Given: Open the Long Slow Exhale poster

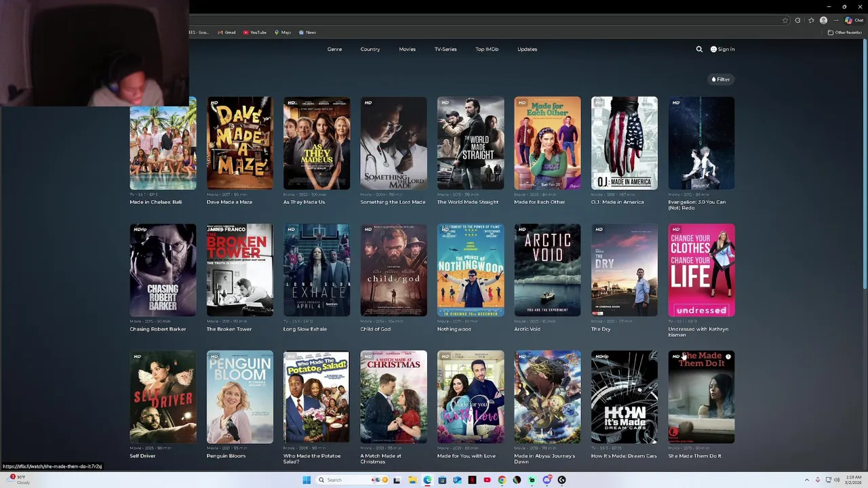Looking at the screenshot, I should 317,270.
